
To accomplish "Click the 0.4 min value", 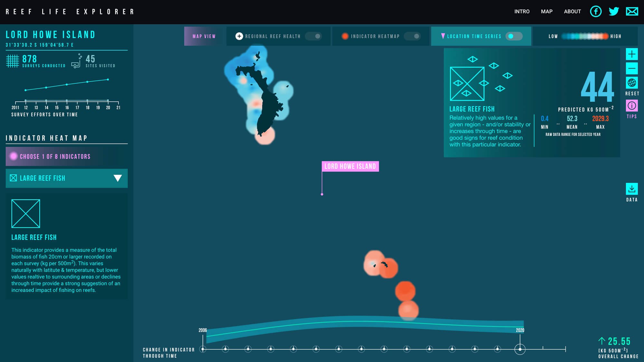I will 545,119.
